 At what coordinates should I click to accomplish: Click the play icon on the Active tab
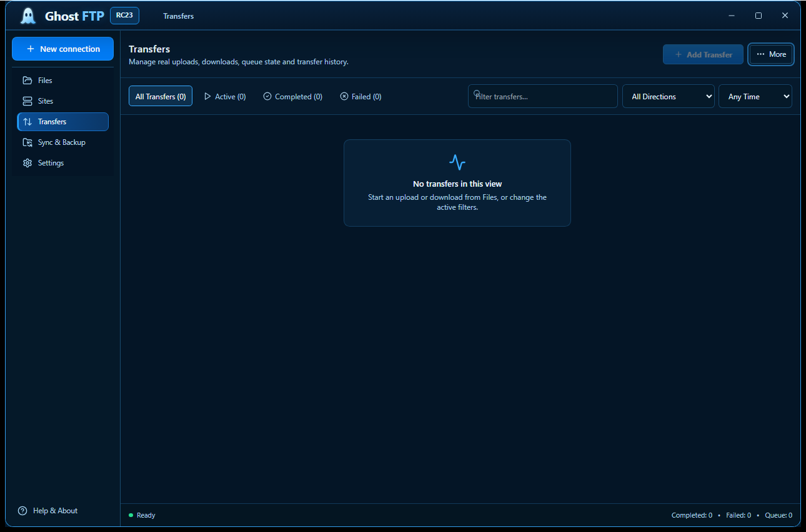[x=207, y=97]
